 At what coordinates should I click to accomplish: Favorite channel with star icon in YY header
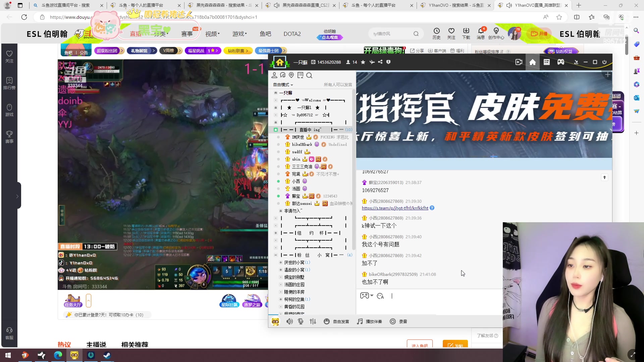point(363,62)
